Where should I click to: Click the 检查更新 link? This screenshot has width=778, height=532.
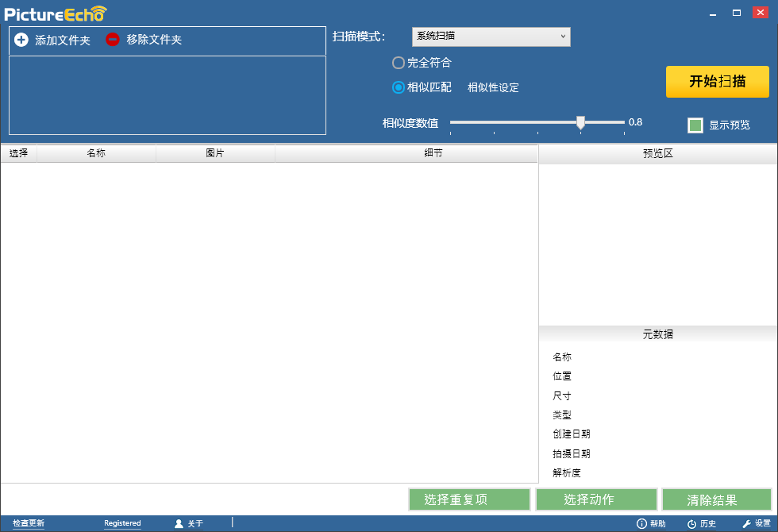click(x=29, y=523)
